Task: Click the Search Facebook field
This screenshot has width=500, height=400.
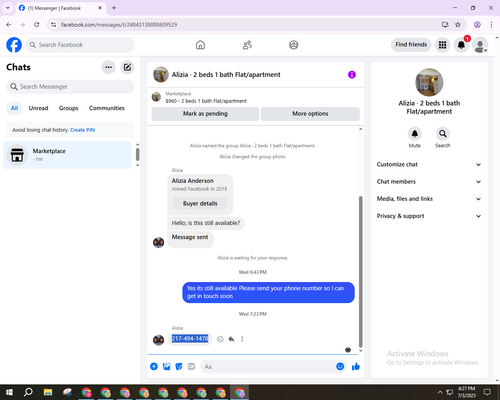Action: coord(80,45)
